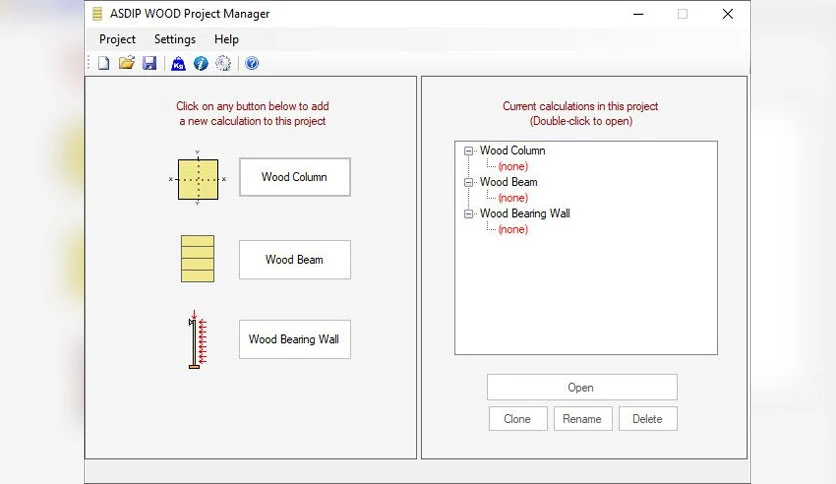
Task: Open a project with the folder icon
Action: click(x=126, y=63)
